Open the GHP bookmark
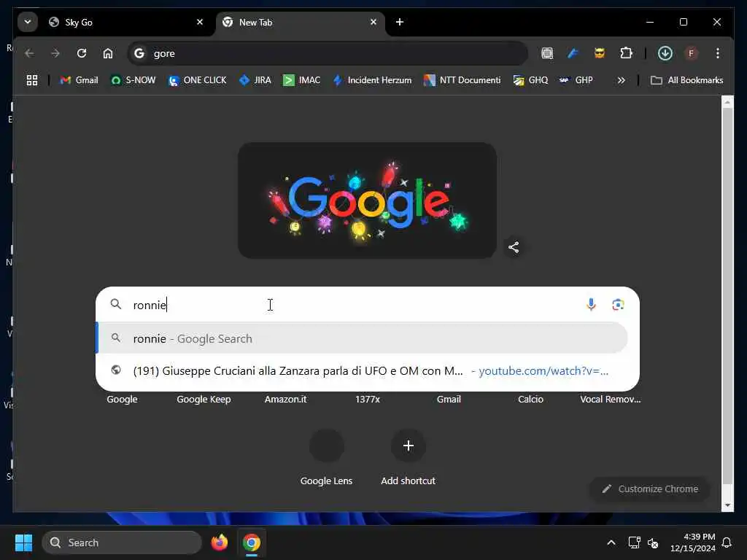The height and width of the screenshot is (560, 747). pyautogui.click(x=576, y=80)
